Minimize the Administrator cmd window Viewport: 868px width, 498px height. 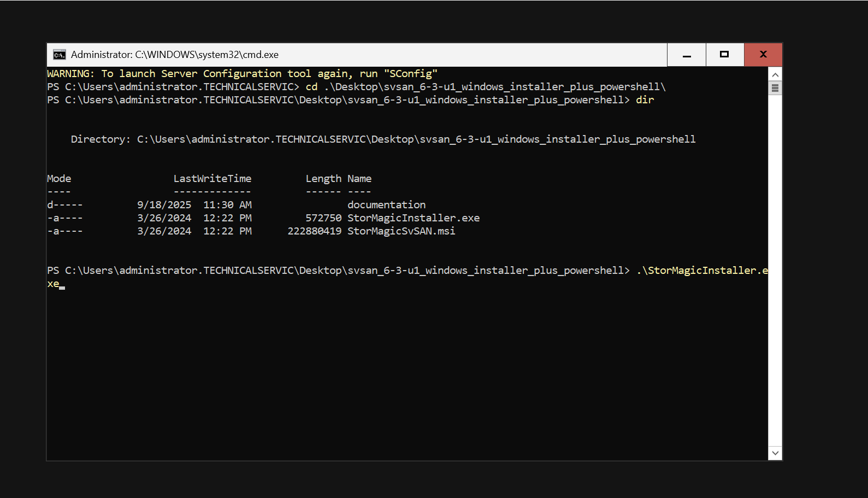[x=687, y=55]
